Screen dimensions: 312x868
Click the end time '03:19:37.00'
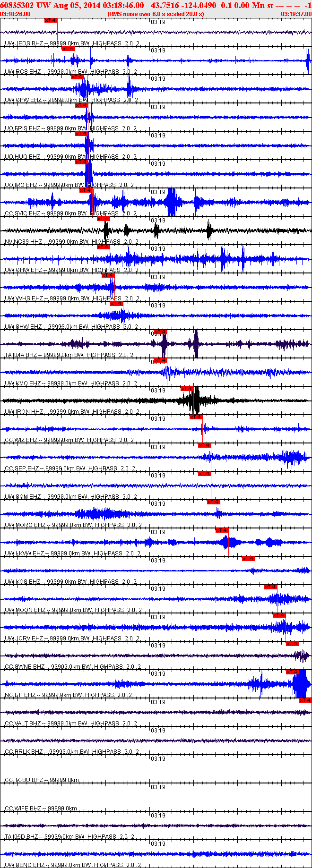point(296,14)
